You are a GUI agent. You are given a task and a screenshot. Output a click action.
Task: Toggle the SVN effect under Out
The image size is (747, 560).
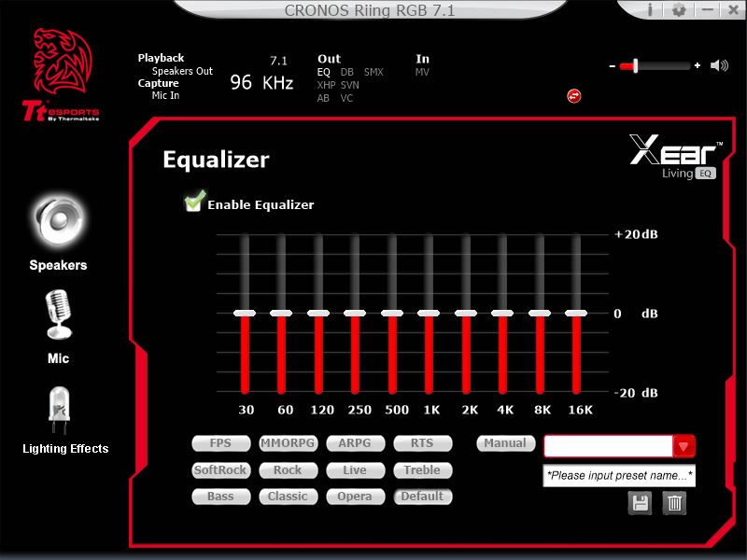[349, 85]
